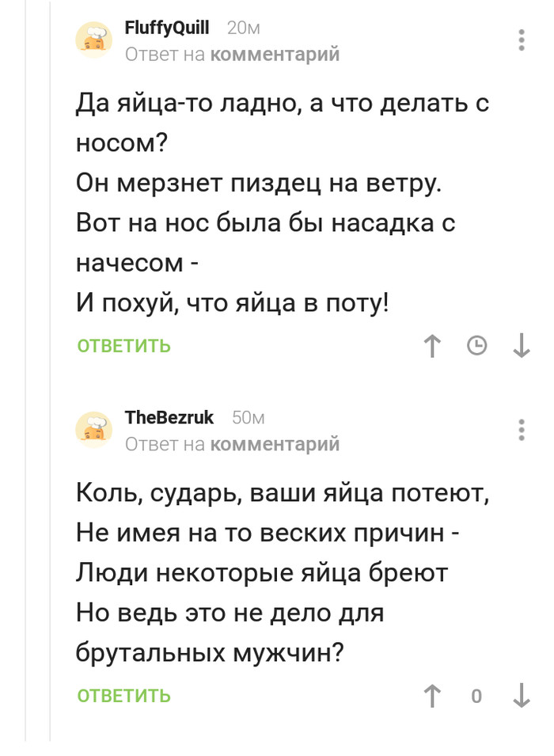This screenshot has width=554, height=756.
Task: Click the 0 rating on TheBezruk's comment
Action: point(476,696)
